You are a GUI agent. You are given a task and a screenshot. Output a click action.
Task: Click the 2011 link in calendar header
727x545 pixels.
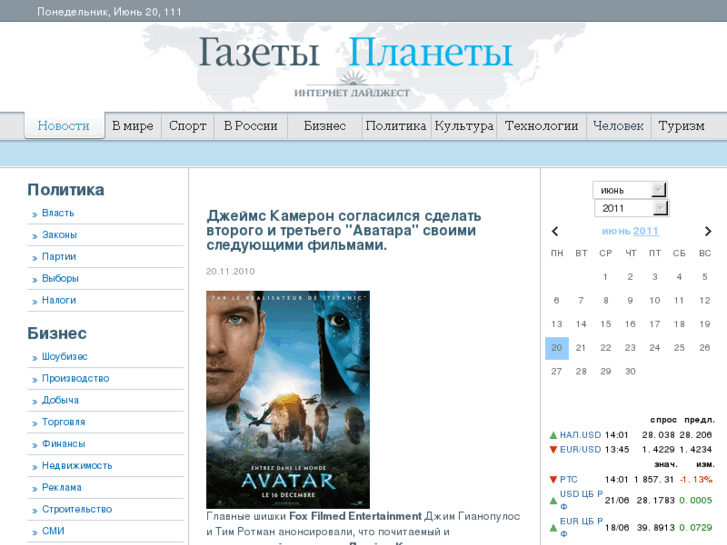pos(646,231)
